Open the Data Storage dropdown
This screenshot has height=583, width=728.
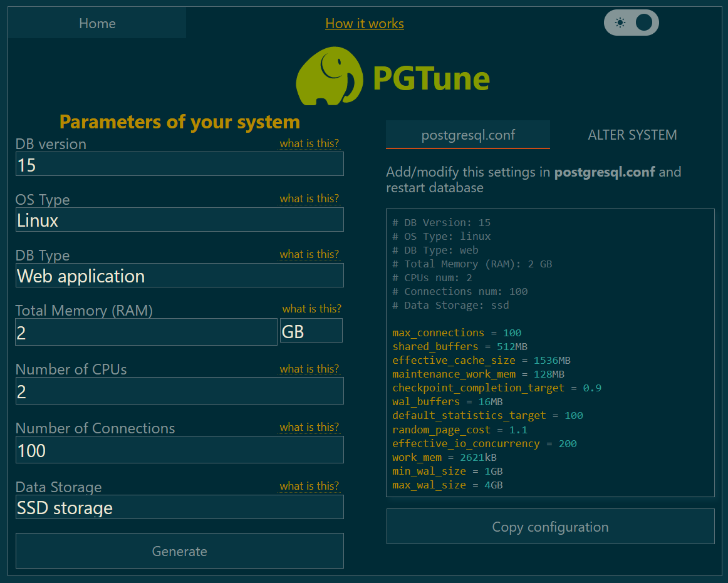pos(179,507)
